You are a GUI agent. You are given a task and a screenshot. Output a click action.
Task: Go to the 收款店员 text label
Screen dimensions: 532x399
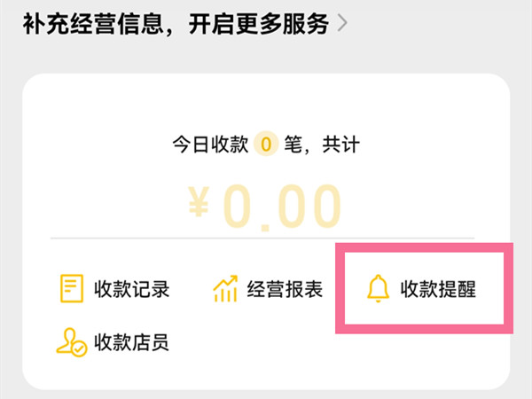click(131, 341)
